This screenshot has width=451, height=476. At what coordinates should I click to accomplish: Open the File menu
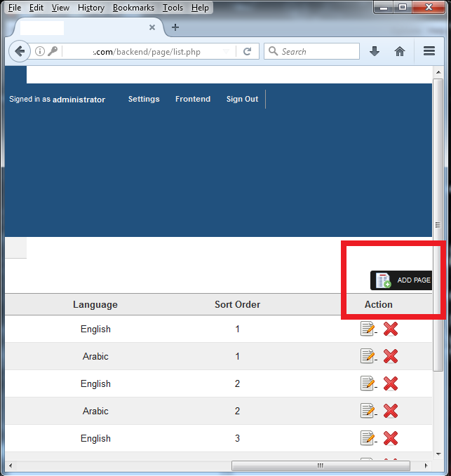tap(15, 8)
